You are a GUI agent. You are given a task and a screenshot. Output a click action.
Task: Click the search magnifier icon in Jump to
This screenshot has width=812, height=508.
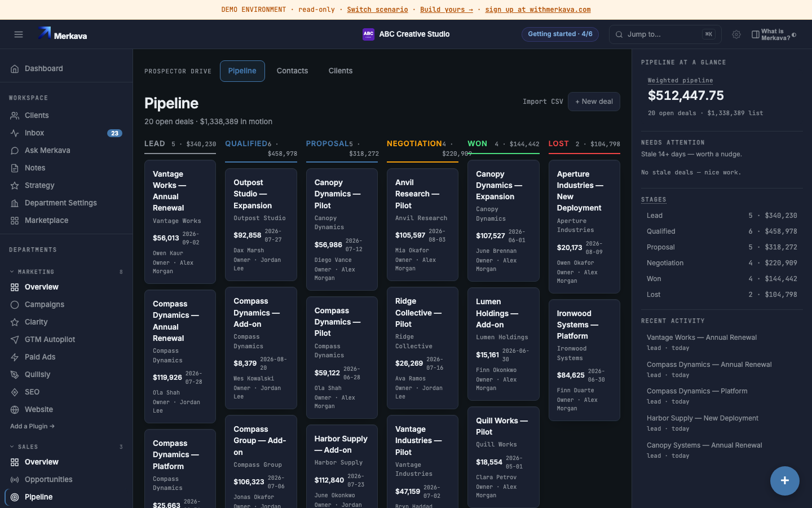619,34
